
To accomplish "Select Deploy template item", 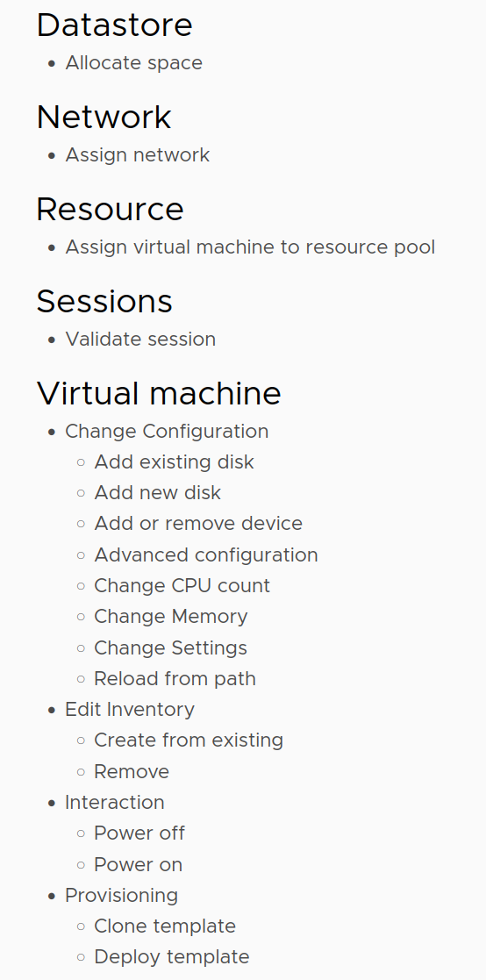I will coord(172,957).
